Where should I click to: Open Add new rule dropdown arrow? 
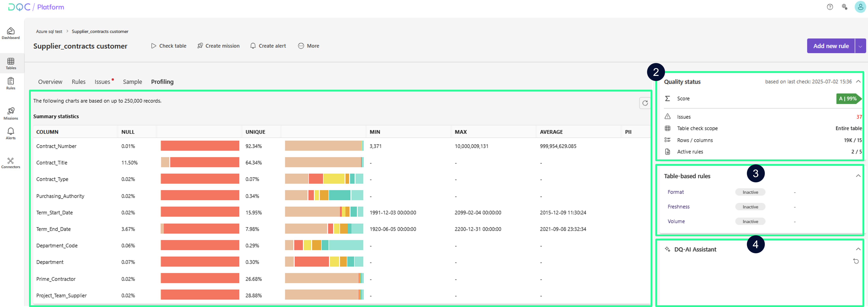860,46
